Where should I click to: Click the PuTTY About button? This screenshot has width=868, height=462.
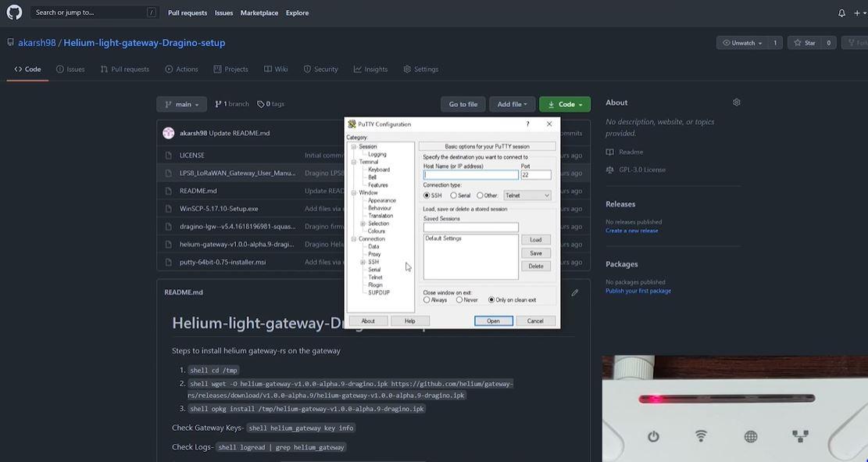tap(368, 321)
